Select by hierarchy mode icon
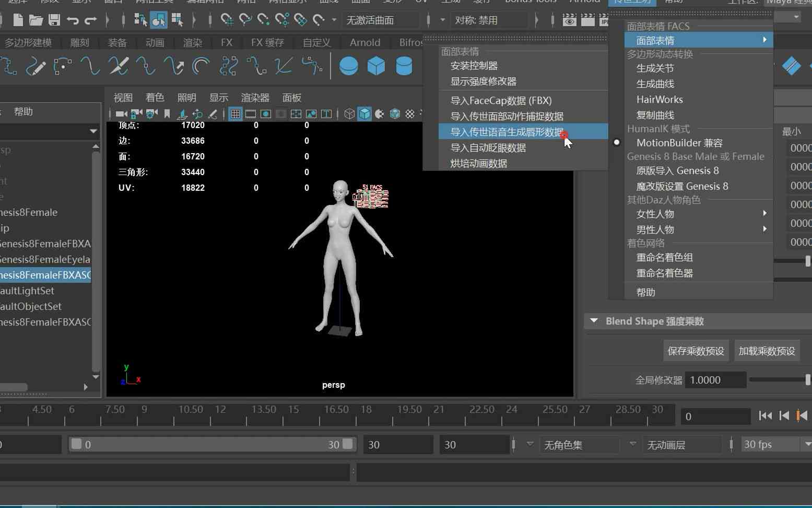 [140, 20]
